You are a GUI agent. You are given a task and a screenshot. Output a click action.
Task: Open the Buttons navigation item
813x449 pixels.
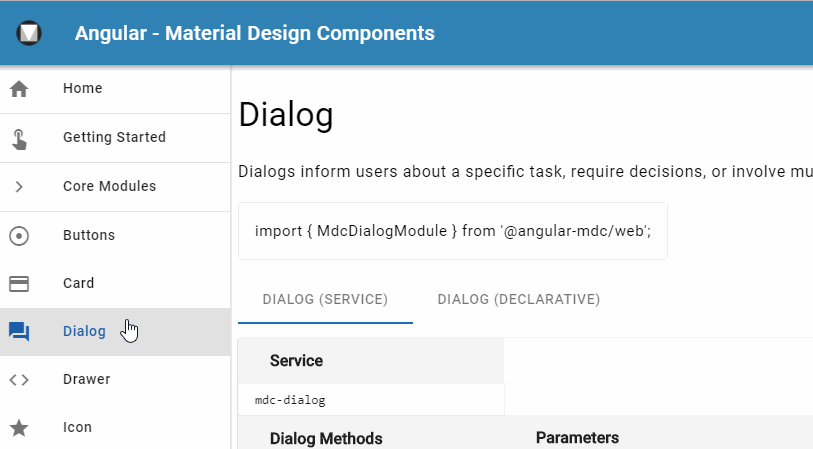pos(115,236)
